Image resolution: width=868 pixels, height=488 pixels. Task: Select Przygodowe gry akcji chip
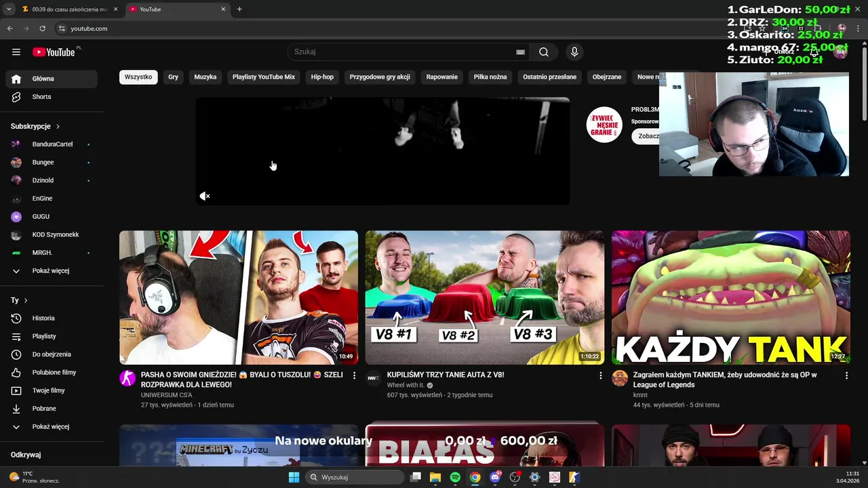pyautogui.click(x=380, y=77)
